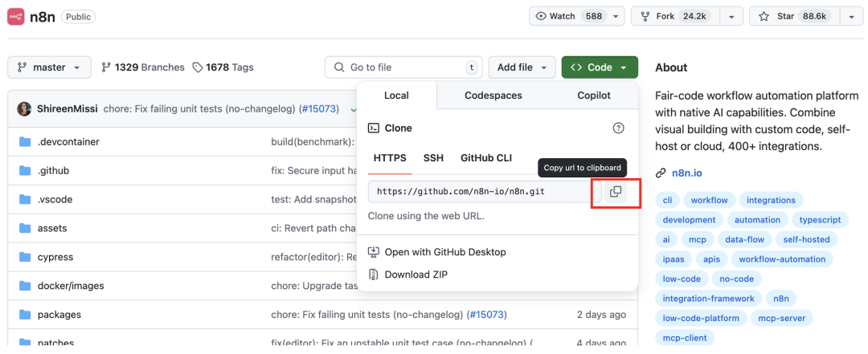Star the n8n repository
Image resolution: width=868 pixels, height=354 pixels.
pos(796,17)
